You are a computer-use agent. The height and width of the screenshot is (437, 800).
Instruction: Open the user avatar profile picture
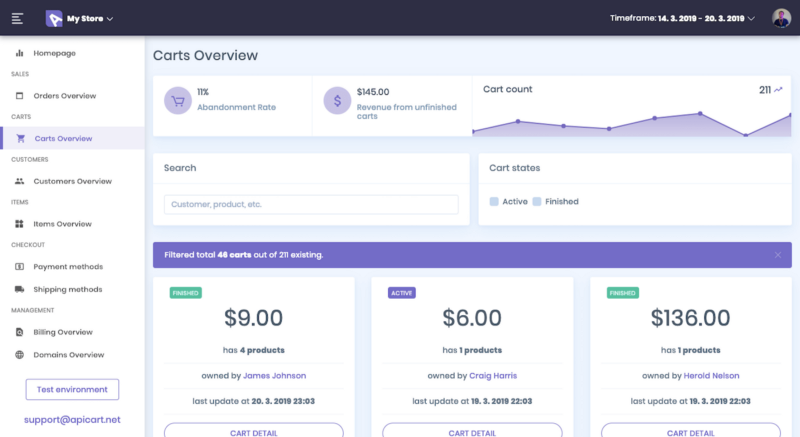coord(781,18)
